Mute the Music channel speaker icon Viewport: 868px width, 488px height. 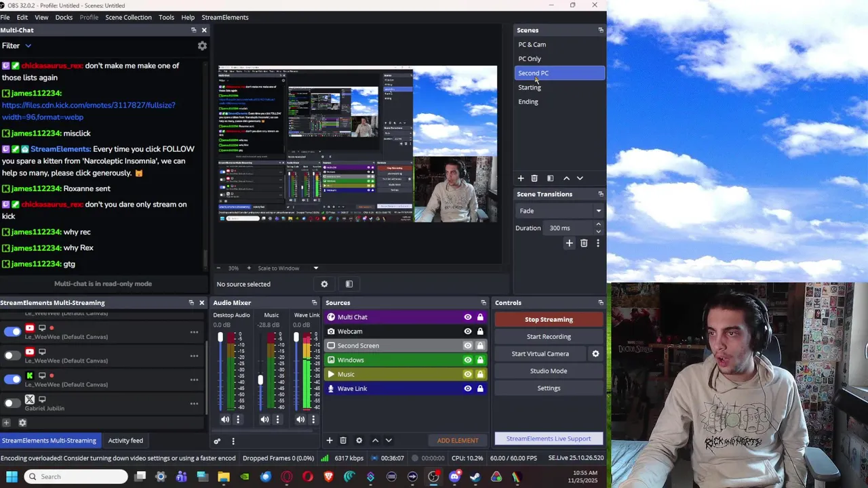(264, 420)
